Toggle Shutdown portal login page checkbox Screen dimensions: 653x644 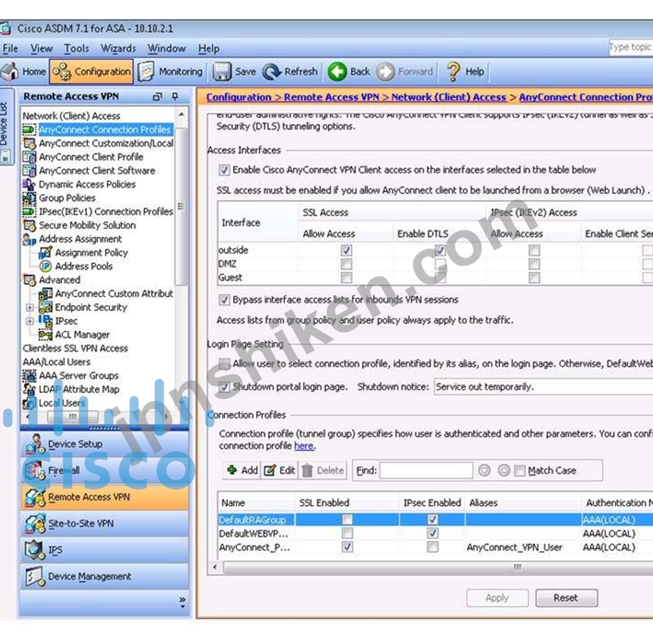[x=224, y=386]
